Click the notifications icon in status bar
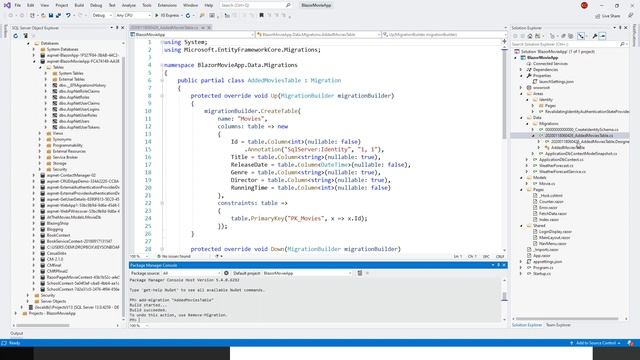Image resolution: width=640 pixels, height=360 pixels. coord(631,343)
